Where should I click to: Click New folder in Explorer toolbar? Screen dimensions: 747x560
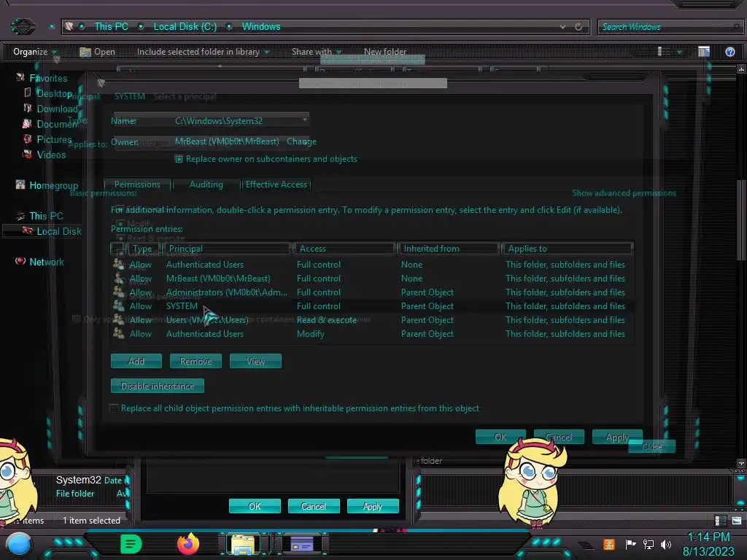(x=385, y=52)
